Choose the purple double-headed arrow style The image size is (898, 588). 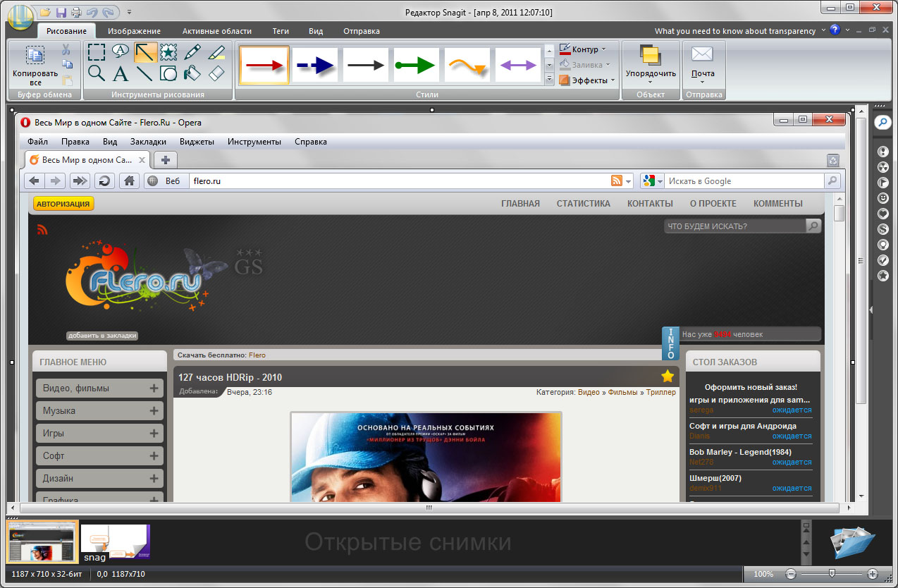tap(518, 65)
